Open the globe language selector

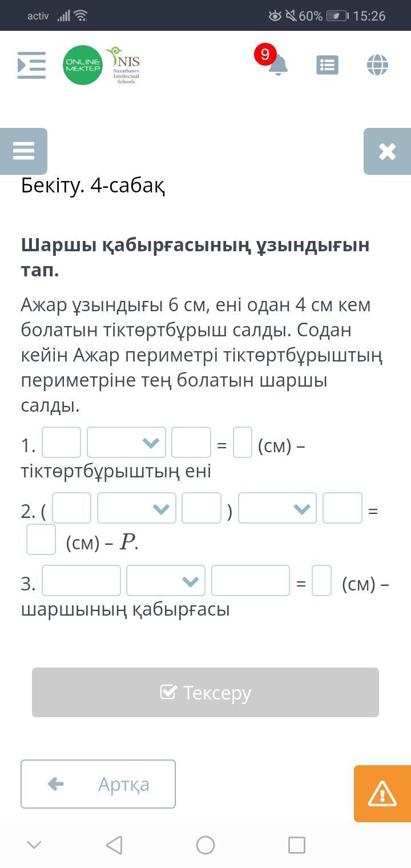point(377,65)
